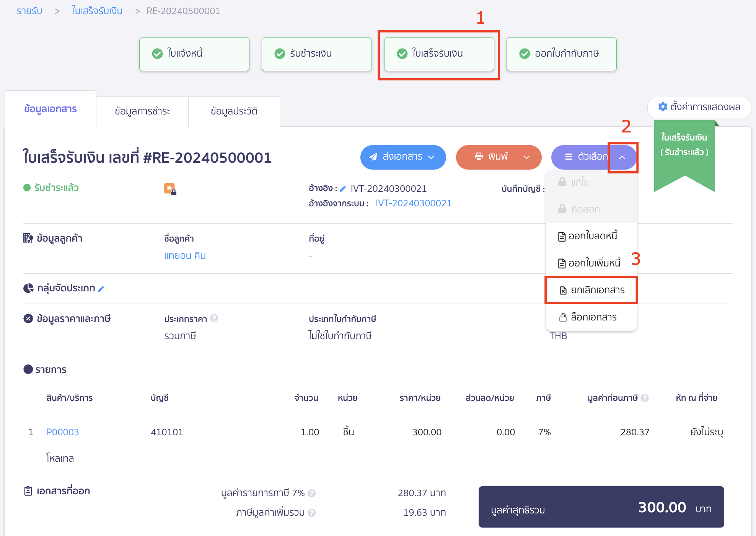756x536 pixels.
Task: Click help icon beside มูลค่ารายการภาษี 7%
Action: (x=312, y=494)
